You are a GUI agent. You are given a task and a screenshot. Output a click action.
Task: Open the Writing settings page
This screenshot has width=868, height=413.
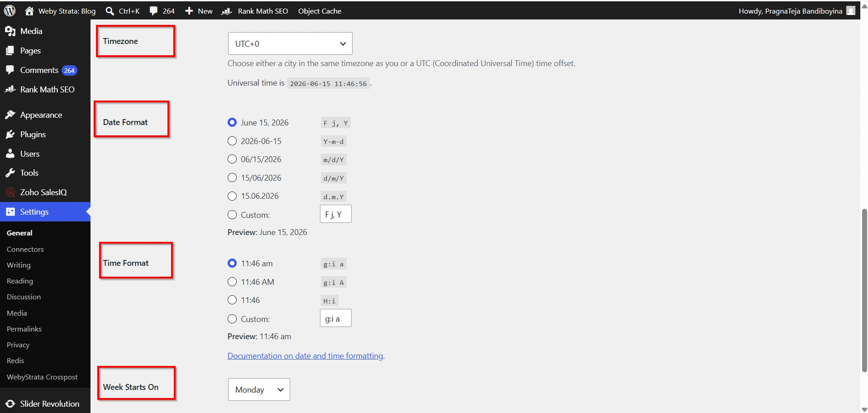click(x=19, y=265)
